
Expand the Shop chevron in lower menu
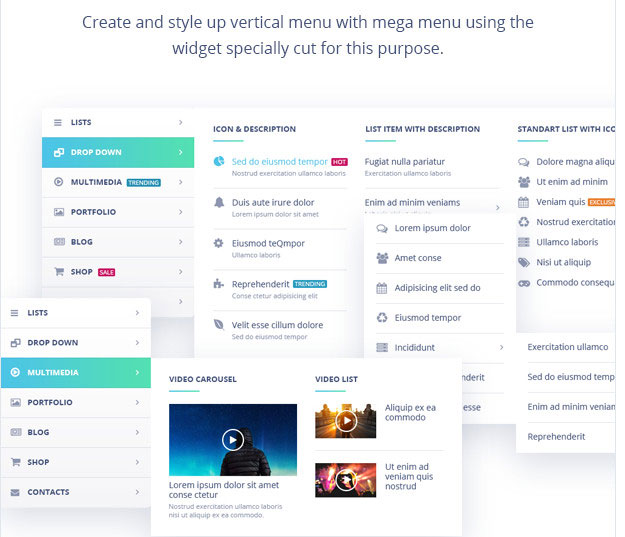137,462
